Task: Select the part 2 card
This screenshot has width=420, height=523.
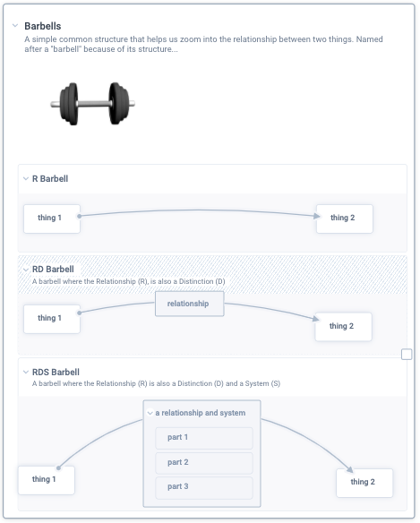Action: [204, 463]
